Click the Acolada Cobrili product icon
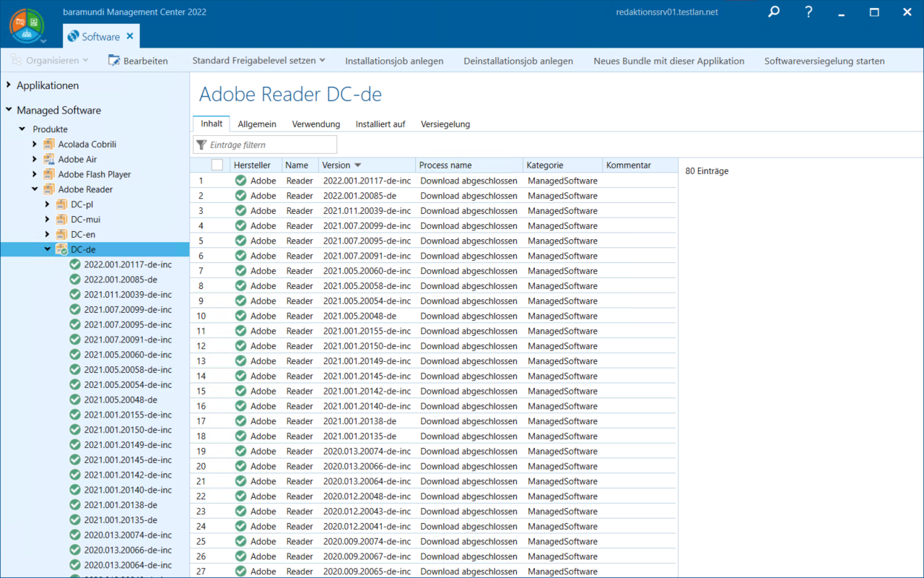Screen dimensions: 924x578 [49, 144]
